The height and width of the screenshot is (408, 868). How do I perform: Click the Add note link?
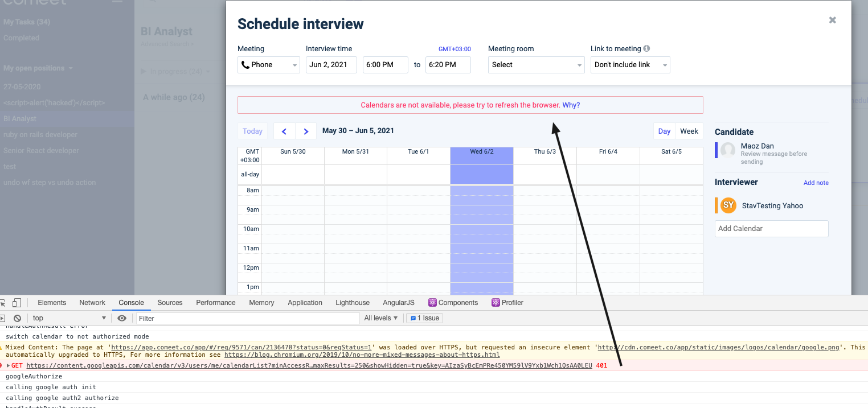pyautogui.click(x=816, y=183)
